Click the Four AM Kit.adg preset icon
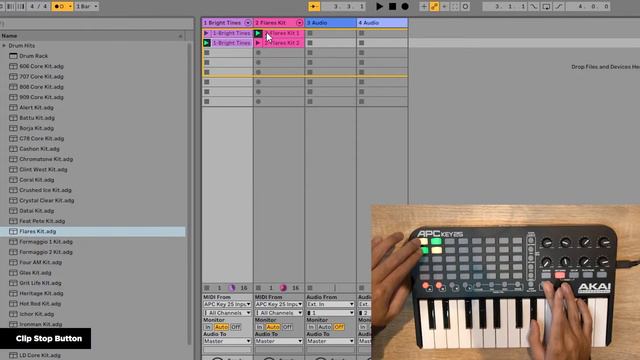Image resolution: width=640 pixels, height=360 pixels. coord(13,262)
